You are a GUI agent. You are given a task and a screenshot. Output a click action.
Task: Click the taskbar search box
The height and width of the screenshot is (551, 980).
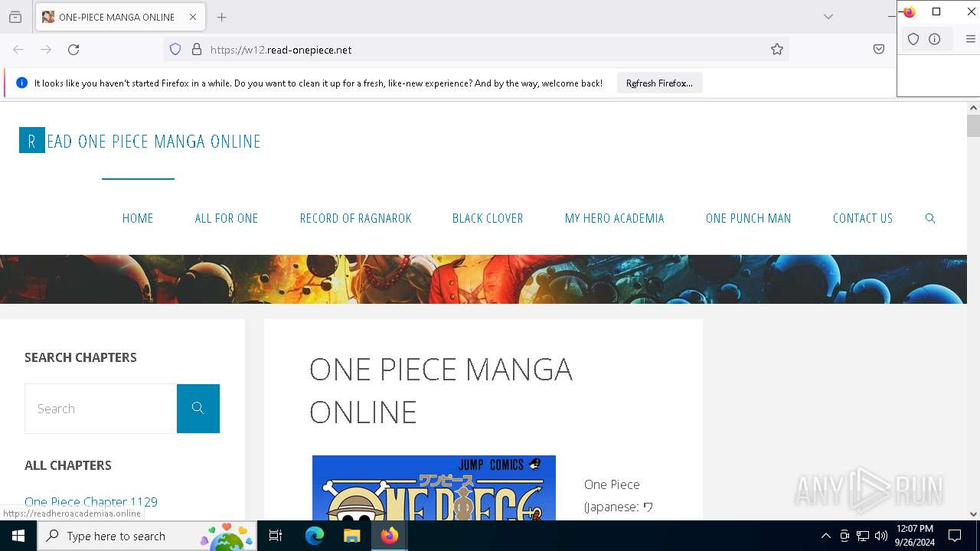(x=147, y=536)
